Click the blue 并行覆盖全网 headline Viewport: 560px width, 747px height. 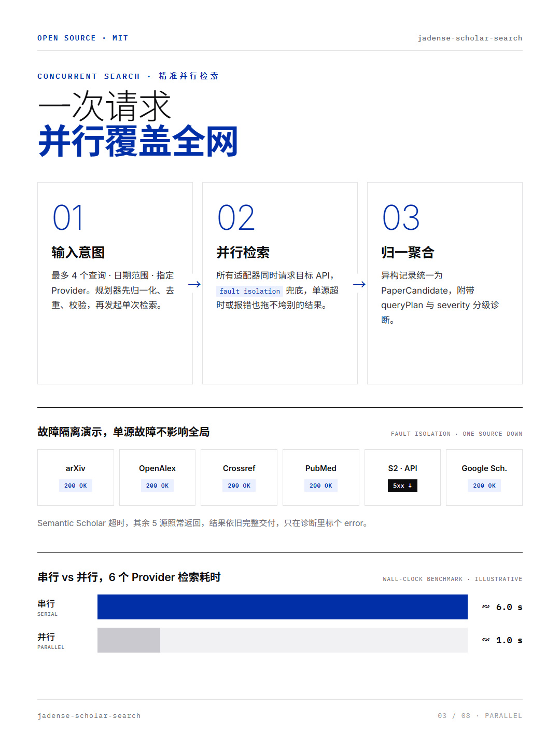click(138, 141)
